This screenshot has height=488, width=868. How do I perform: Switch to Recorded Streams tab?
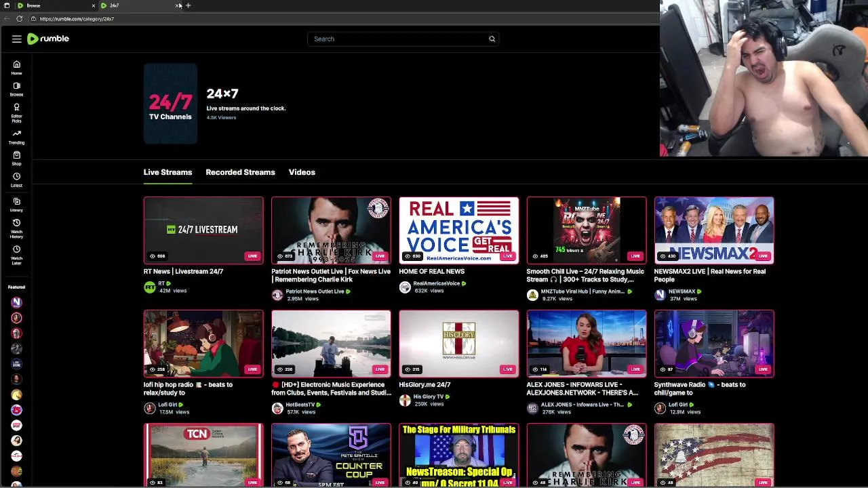[x=240, y=172]
